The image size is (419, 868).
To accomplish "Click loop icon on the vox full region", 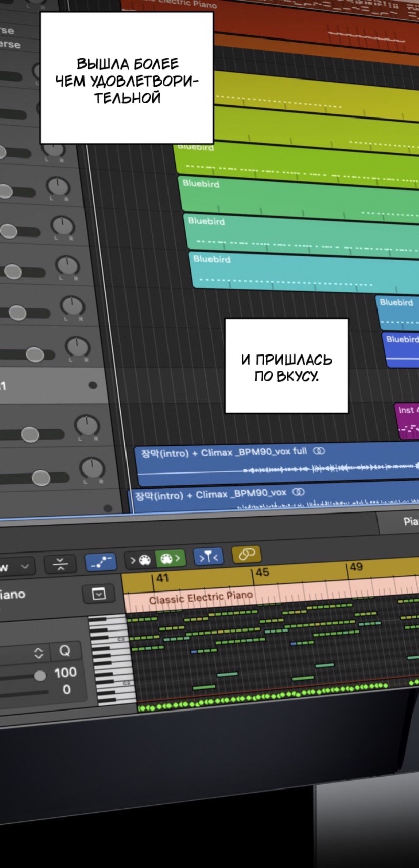I will tap(319, 451).
